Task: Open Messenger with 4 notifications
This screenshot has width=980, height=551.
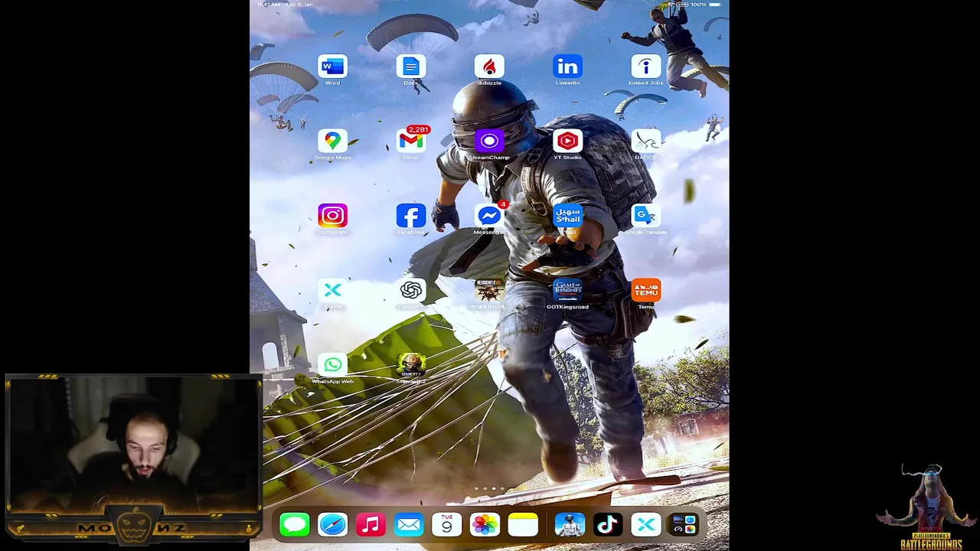Action: coord(489,216)
